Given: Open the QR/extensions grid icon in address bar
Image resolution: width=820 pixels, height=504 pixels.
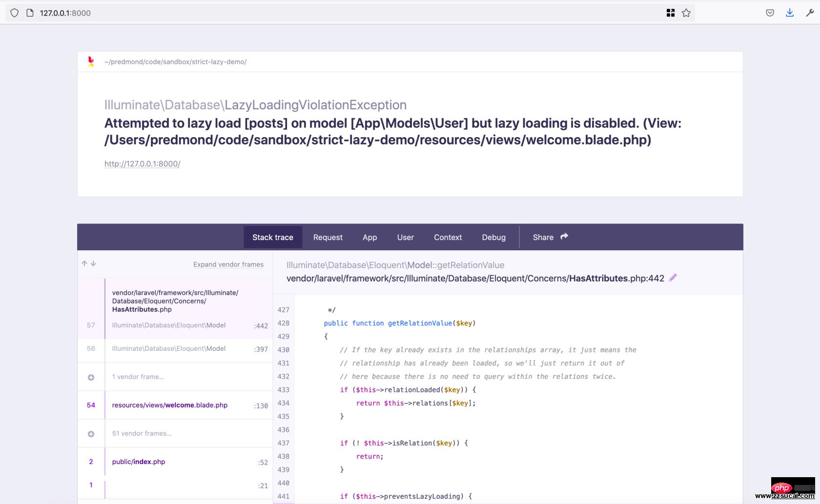Looking at the screenshot, I should pos(671,13).
